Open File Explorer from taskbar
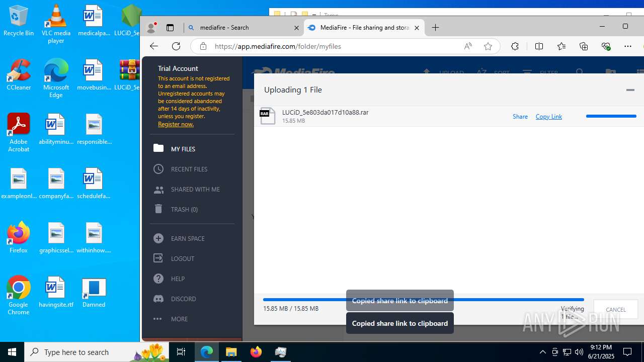This screenshot has height=362, width=644. (231, 352)
